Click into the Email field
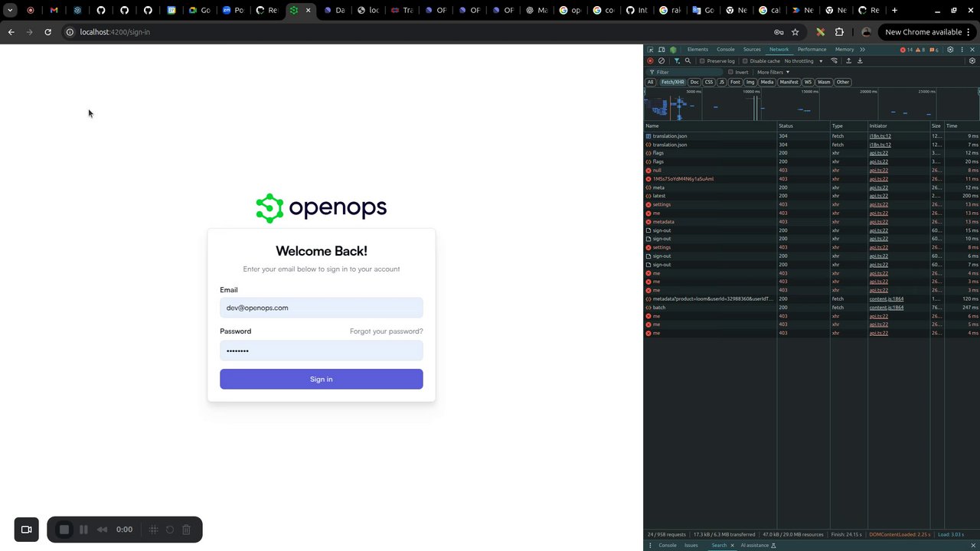Image resolution: width=980 pixels, height=551 pixels. click(322, 308)
